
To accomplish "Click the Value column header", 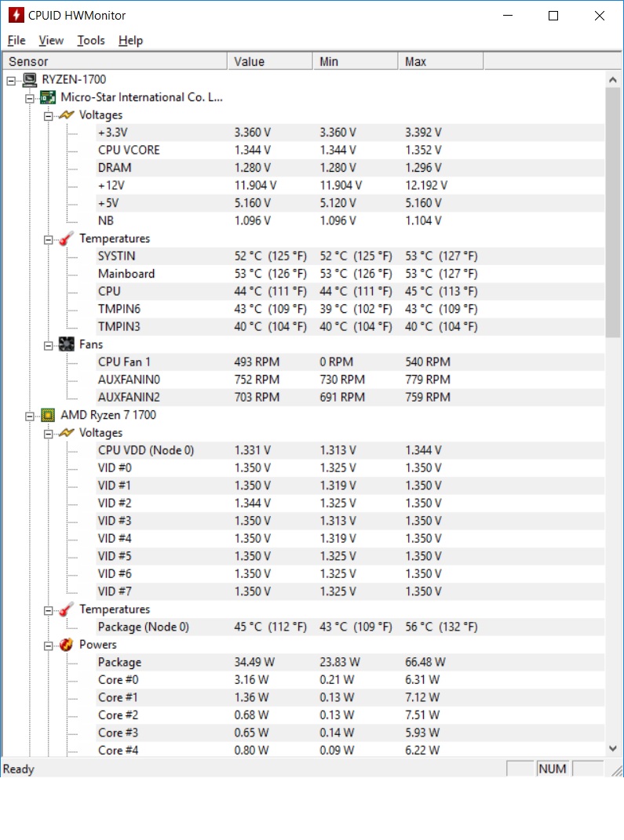I will [270, 62].
